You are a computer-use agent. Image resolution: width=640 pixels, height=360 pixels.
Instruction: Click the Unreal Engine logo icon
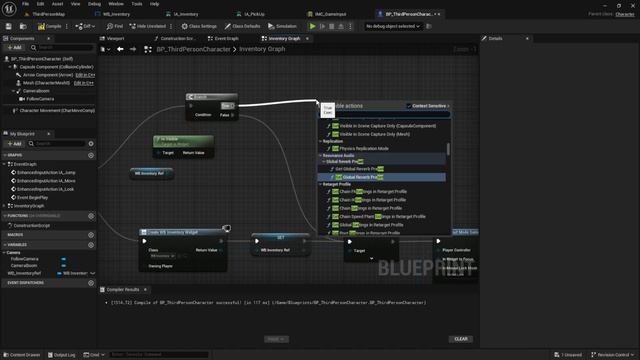(9, 8)
